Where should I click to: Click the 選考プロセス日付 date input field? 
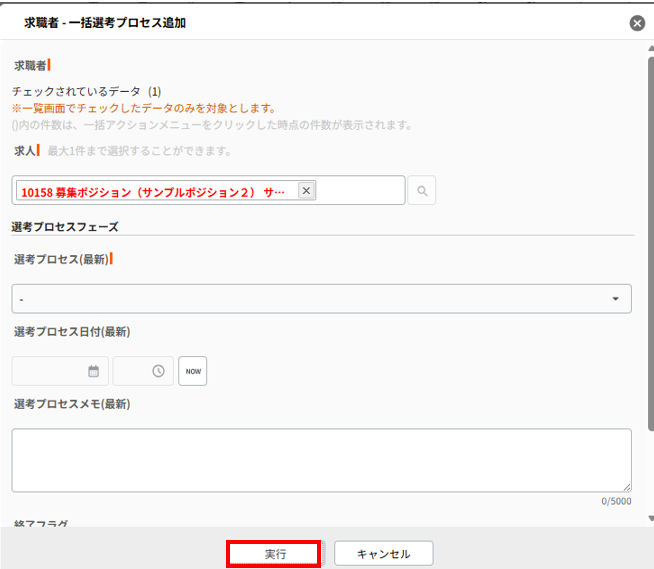tap(48, 371)
